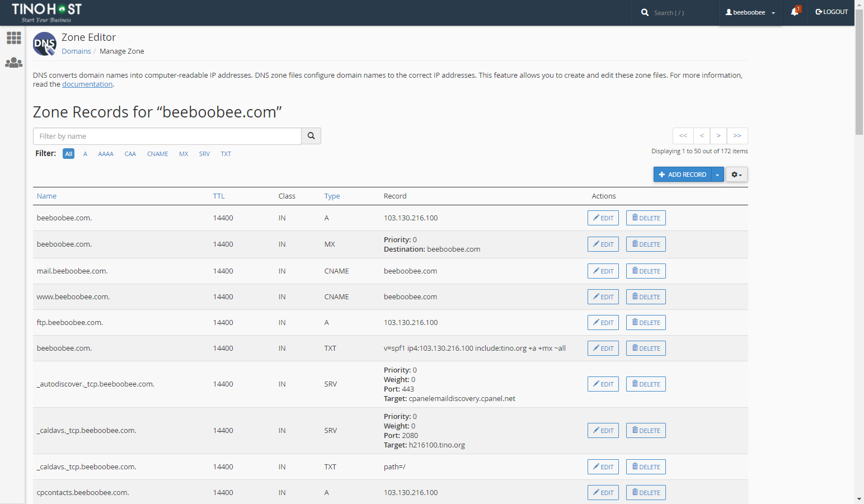Select the h216100.tino.org target text
The width and height of the screenshot is (864, 504).
437,445
